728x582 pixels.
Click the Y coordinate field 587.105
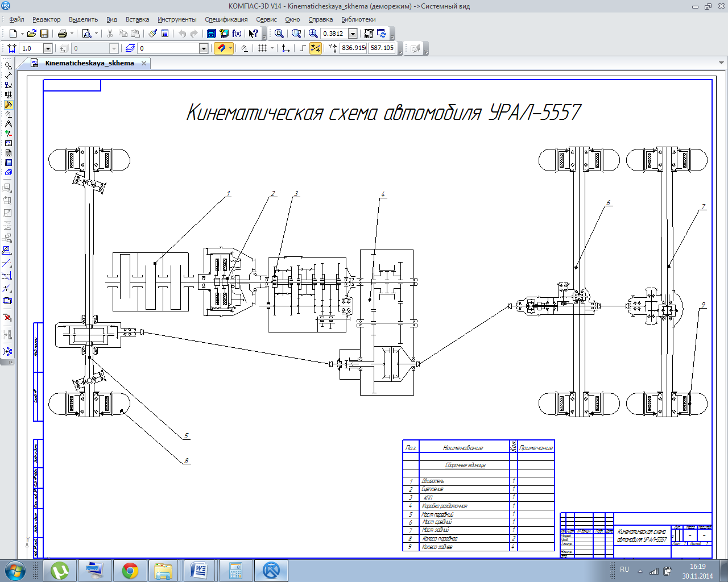coord(382,48)
